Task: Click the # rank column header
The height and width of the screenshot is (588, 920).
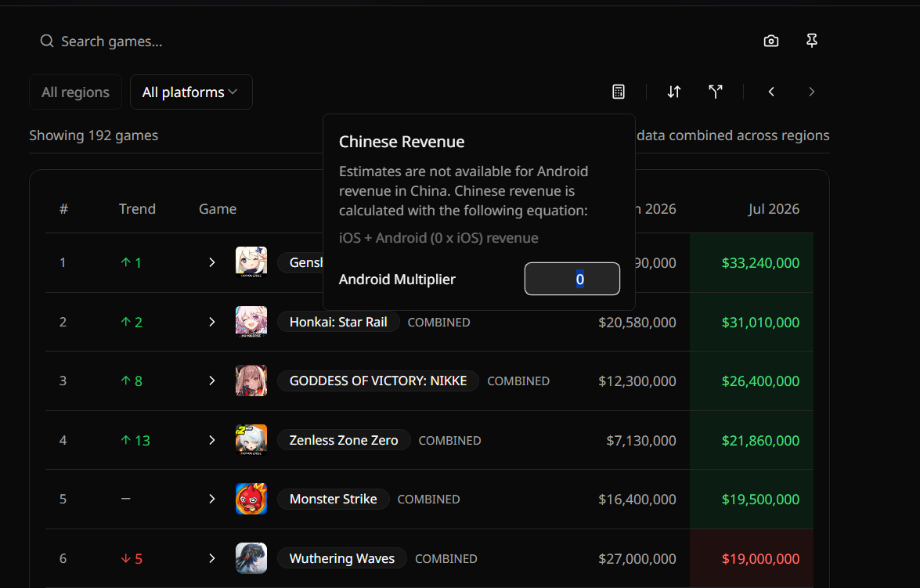Action: pyautogui.click(x=64, y=209)
